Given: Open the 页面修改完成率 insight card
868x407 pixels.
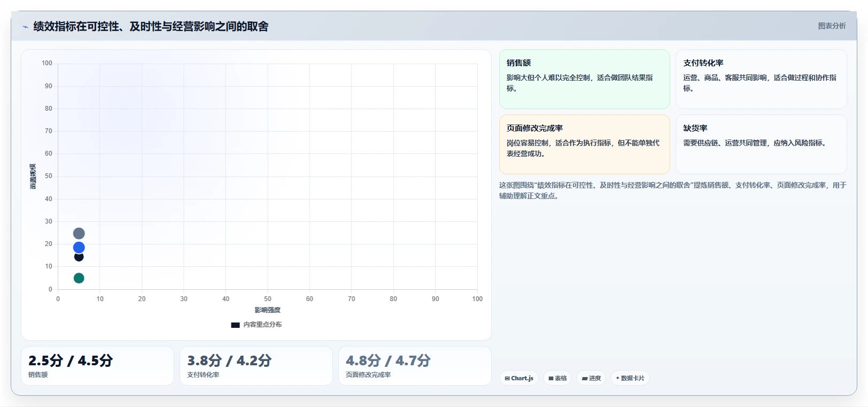Looking at the screenshot, I should coord(584,144).
